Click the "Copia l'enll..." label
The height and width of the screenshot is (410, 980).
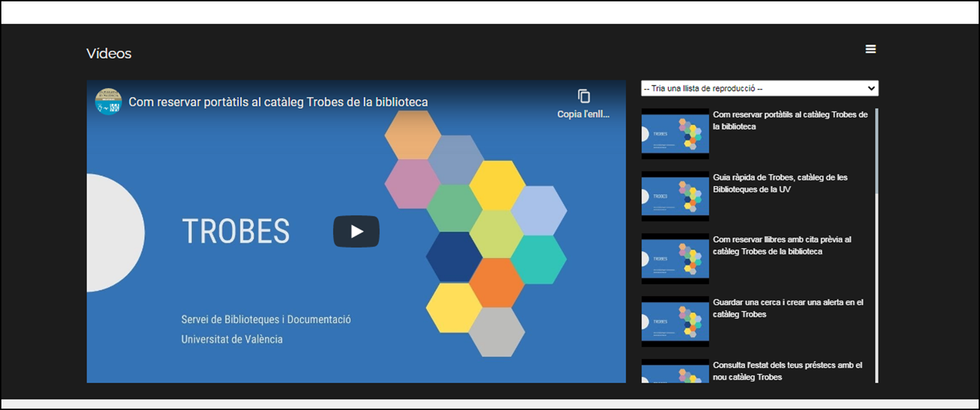click(584, 114)
